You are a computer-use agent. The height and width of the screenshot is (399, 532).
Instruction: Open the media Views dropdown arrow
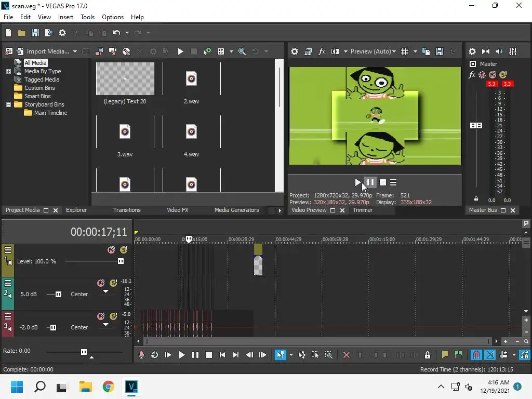[x=231, y=51]
